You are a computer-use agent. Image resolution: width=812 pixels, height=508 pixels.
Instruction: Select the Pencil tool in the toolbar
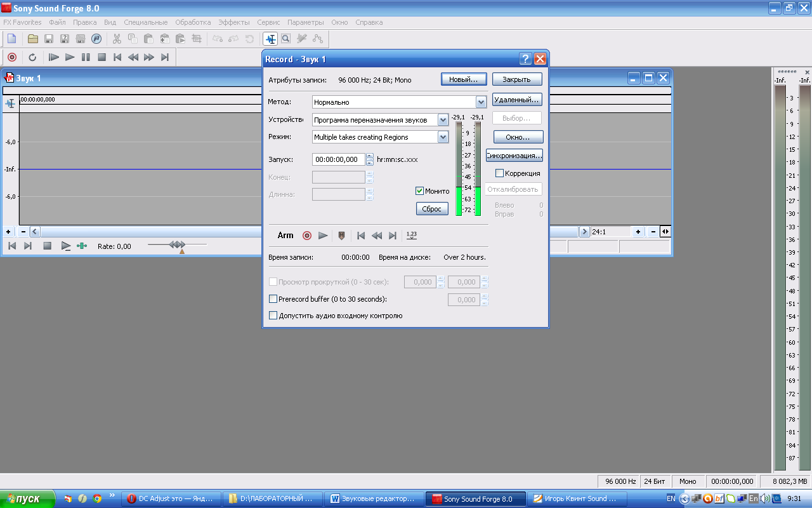point(302,39)
